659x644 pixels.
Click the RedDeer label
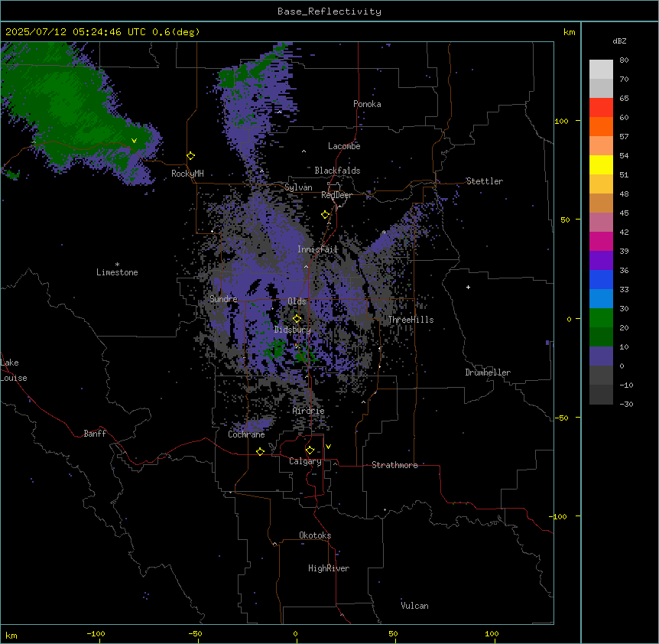point(336,195)
